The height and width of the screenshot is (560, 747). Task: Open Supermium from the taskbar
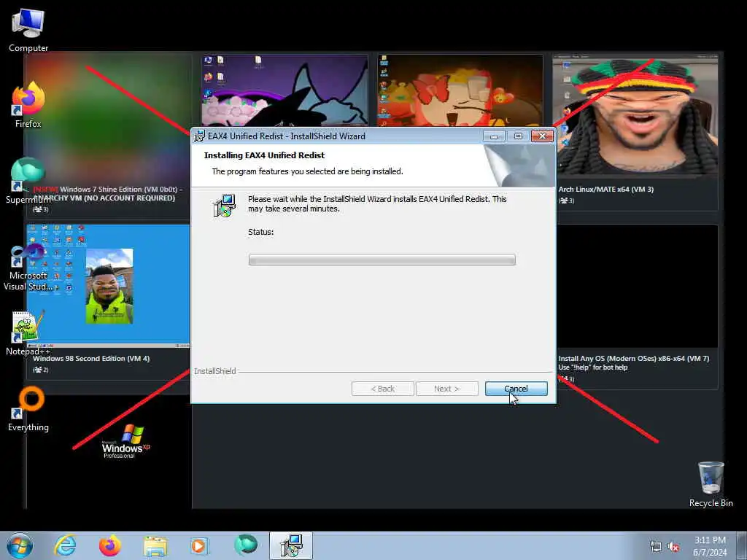[x=246, y=545]
